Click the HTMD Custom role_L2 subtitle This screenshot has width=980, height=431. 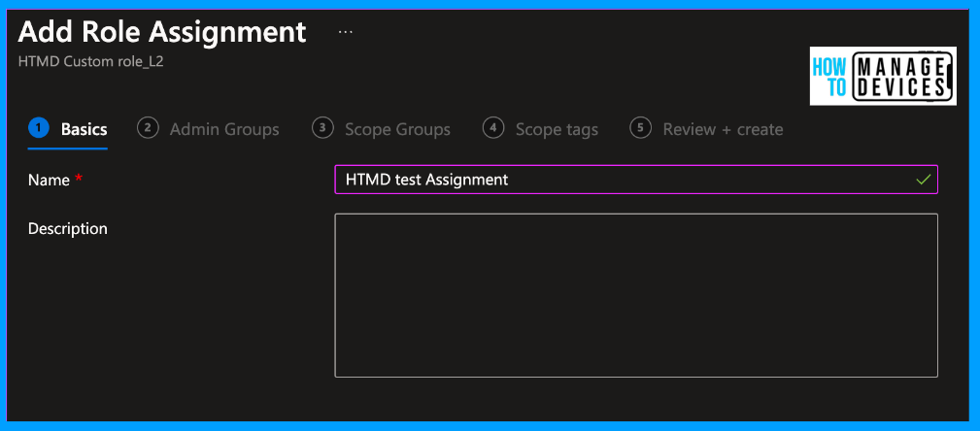[x=91, y=62]
